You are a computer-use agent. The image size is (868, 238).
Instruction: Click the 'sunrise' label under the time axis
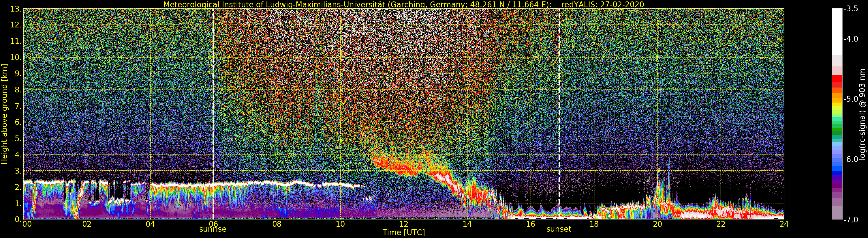(x=213, y=229)
